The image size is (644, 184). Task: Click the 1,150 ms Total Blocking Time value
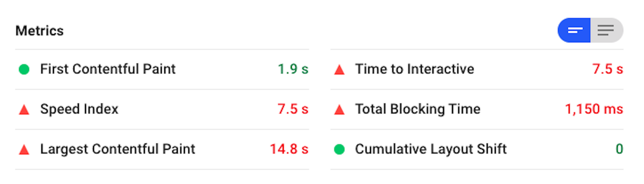pyautogui.click(x=594, y=109)
